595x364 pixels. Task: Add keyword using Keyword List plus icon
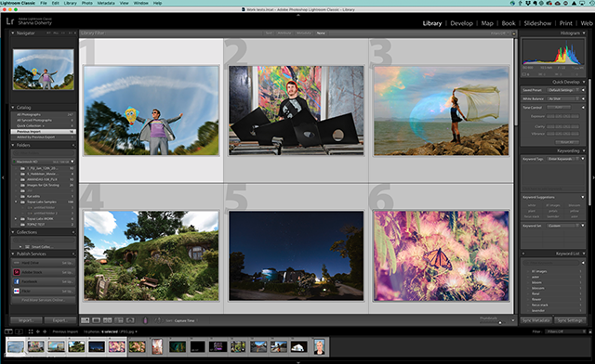tap(523, 253)
